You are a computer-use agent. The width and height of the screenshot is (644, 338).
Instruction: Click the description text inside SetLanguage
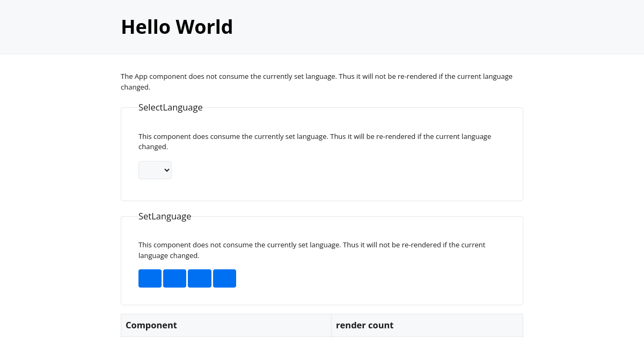pyautogui.click(x=312, y=250)
